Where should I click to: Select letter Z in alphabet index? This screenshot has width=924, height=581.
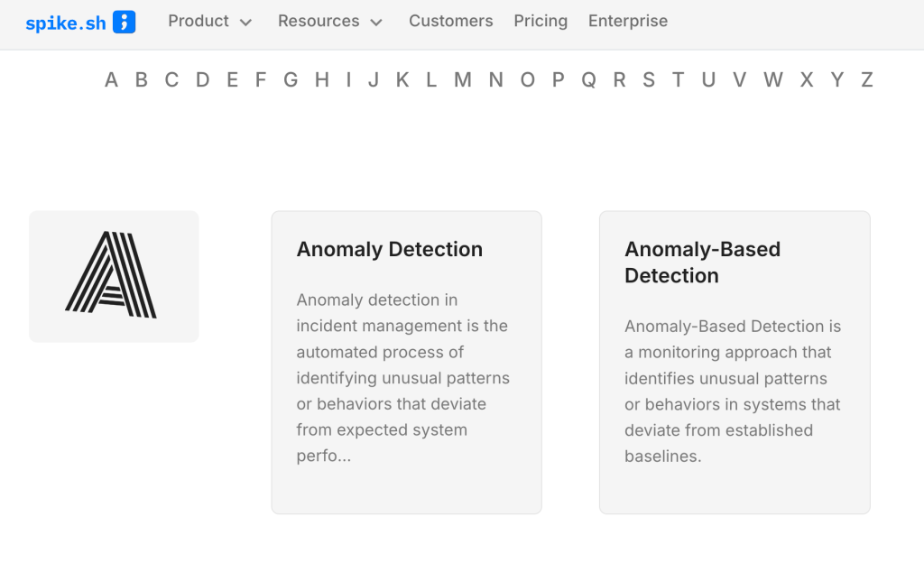point(867,79)
